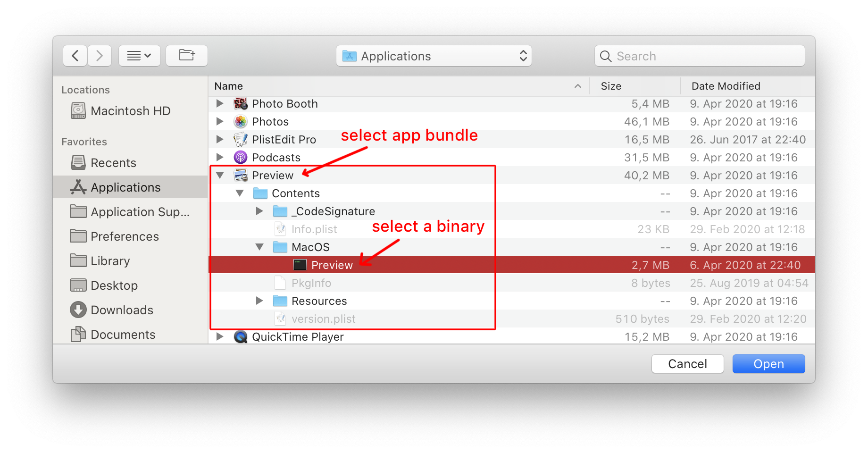
Task: Select the Preview app bundle row
Action: 512,175
